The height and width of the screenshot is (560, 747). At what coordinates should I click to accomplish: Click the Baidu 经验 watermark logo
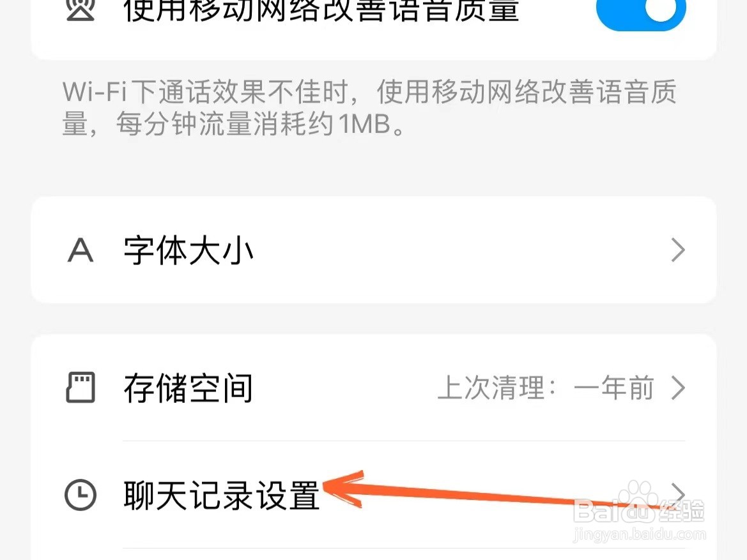(638, 510)
